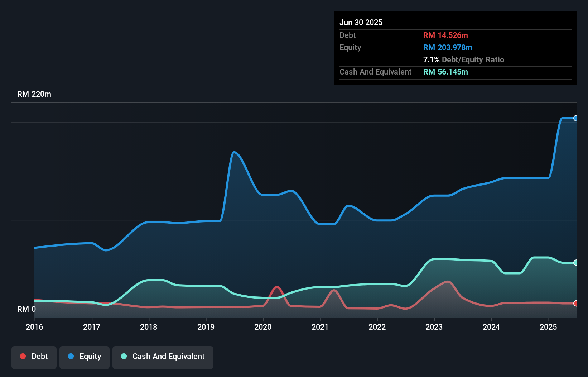Image resolution: width=588 pixels, height=377 pixels.
Task: Select the Equity endpoint marker at Jun 2025
Action: coord(576,118)
